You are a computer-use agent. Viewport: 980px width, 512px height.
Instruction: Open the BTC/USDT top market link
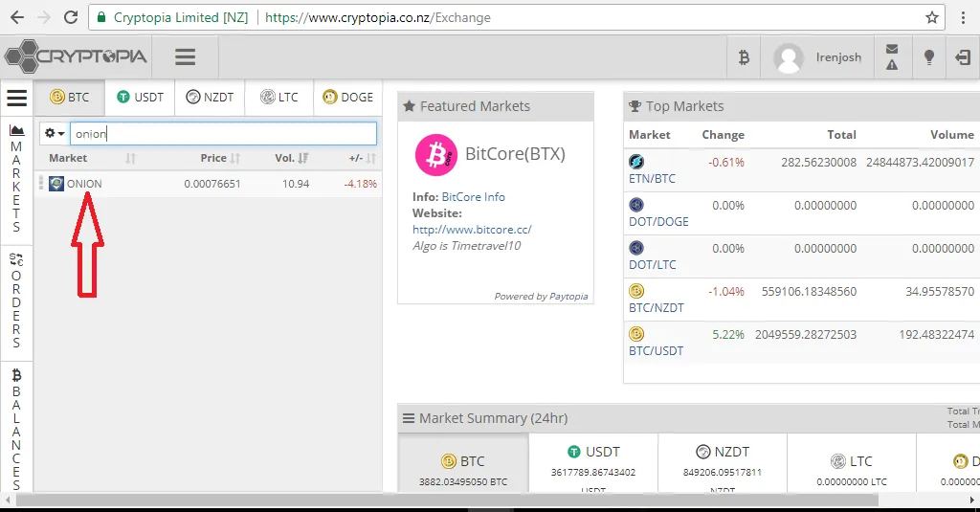657,351
